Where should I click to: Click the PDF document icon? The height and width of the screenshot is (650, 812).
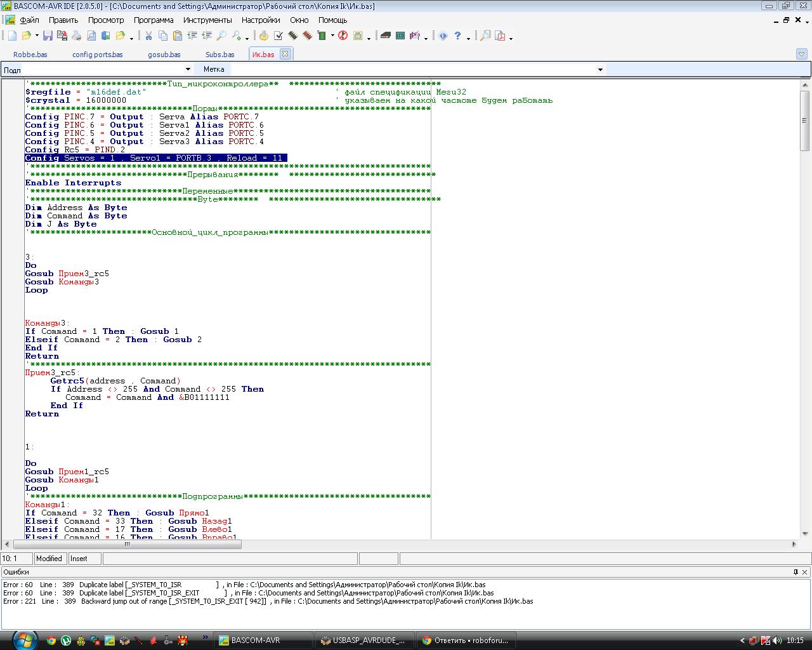pyautogui.click(x=500, y=36)
